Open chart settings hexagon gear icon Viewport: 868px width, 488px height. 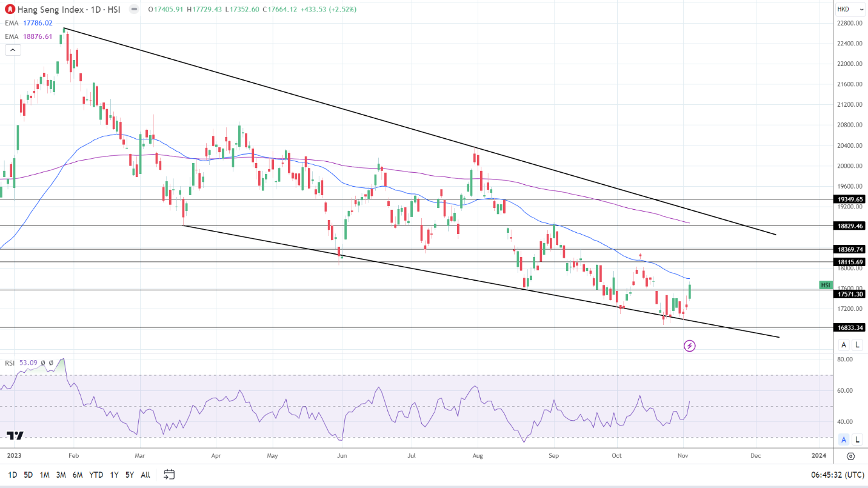(850, 456)
